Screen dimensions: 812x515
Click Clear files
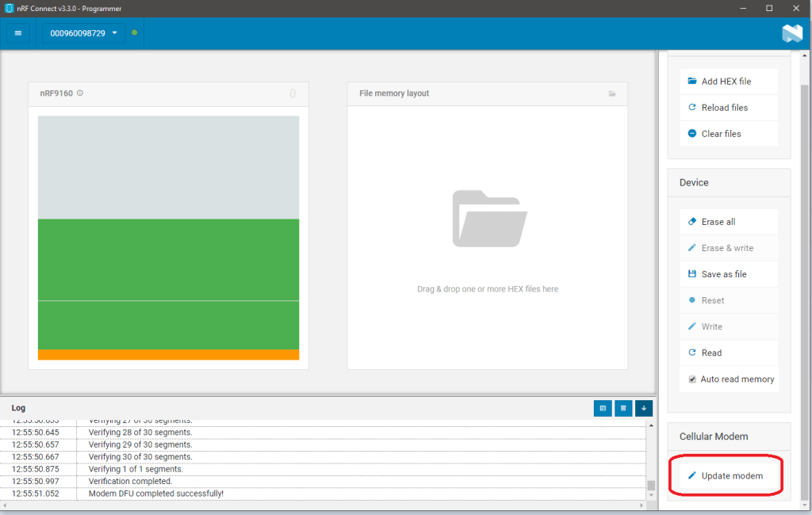click(721, 134)
